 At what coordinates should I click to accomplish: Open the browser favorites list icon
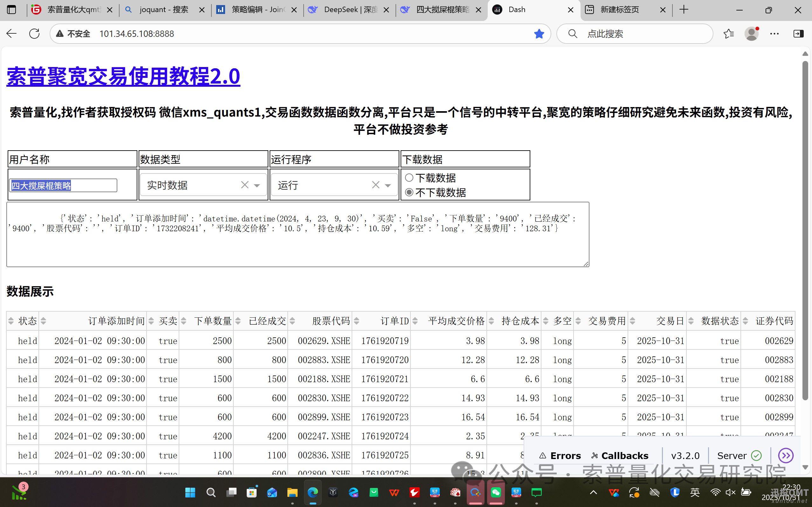[x=728, y=34]
